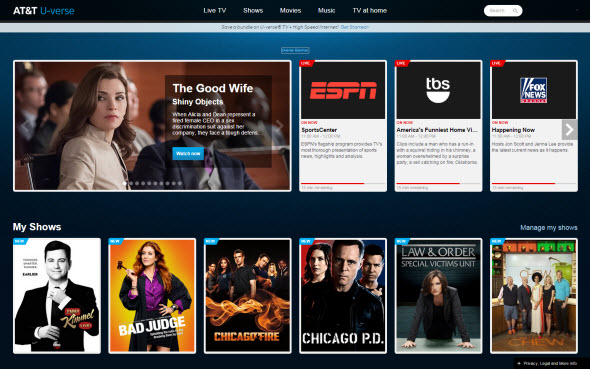Viewport: 590px width, 369px height.
Task: Open the Movies menu
Action: [x=290, y=11]
